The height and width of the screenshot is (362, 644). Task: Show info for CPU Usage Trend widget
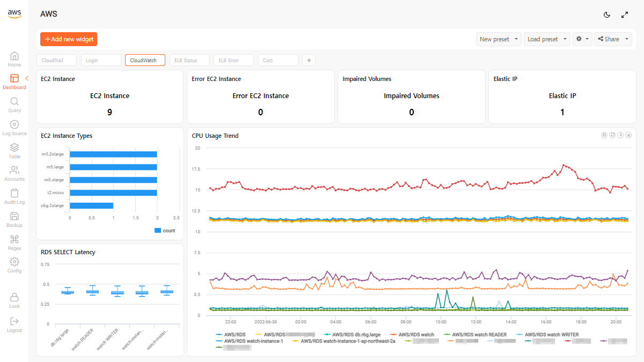click(x=620, y=135)
